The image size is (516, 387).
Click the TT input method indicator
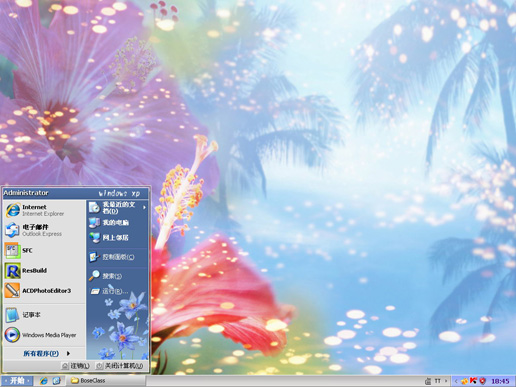tap(438, 381)
